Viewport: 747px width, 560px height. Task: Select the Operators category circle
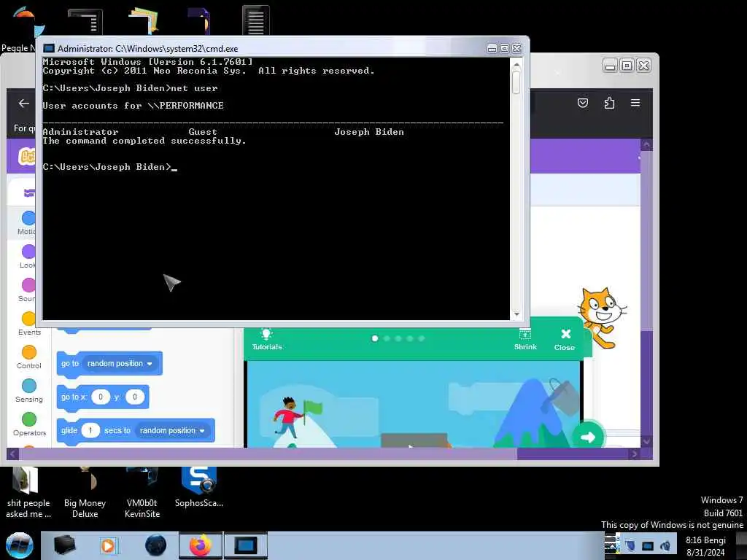click(x=28, y=419)
